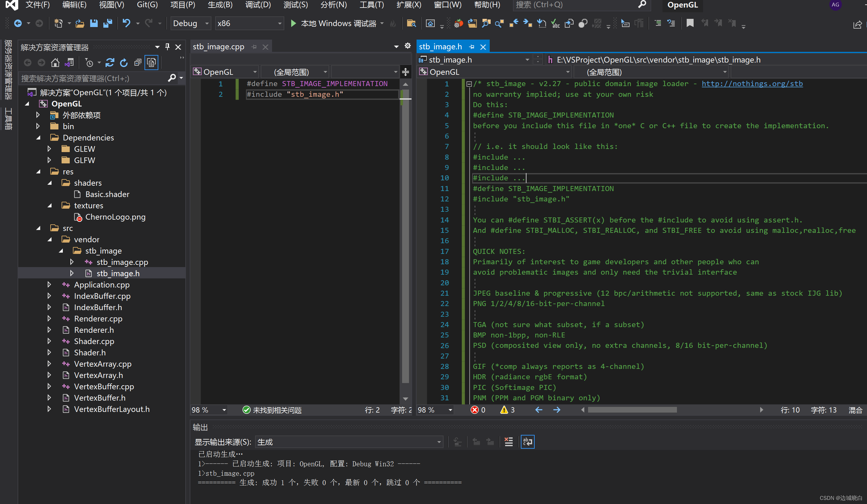Collapse the textures folder
Image resolution: width=867 pixels, height=504 pixels.
click(x=50, y=205)
